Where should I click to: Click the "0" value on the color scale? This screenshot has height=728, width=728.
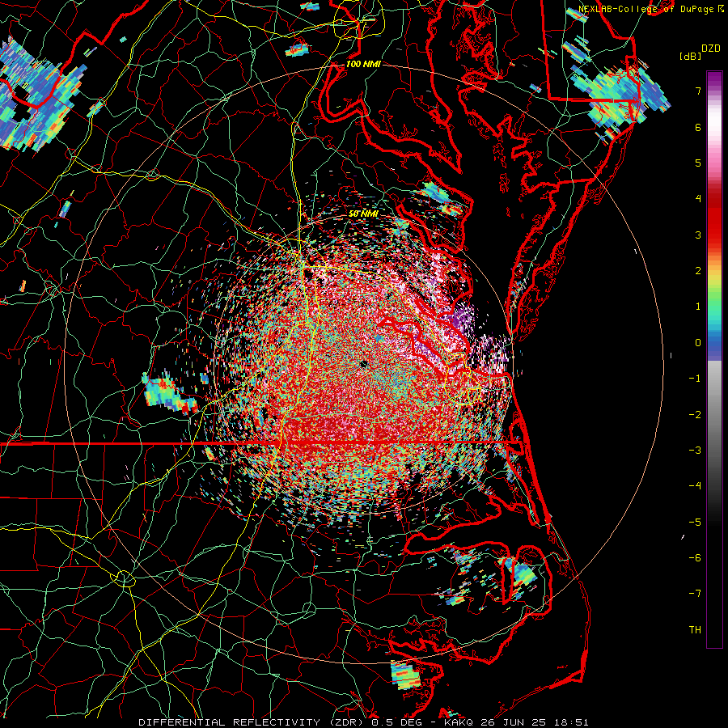click(698, 343)
